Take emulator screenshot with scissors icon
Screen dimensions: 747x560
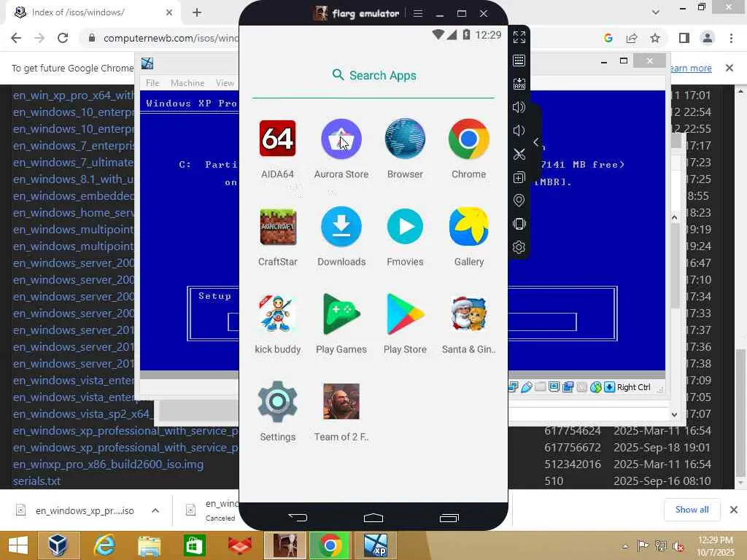click(x=519, y=154)
